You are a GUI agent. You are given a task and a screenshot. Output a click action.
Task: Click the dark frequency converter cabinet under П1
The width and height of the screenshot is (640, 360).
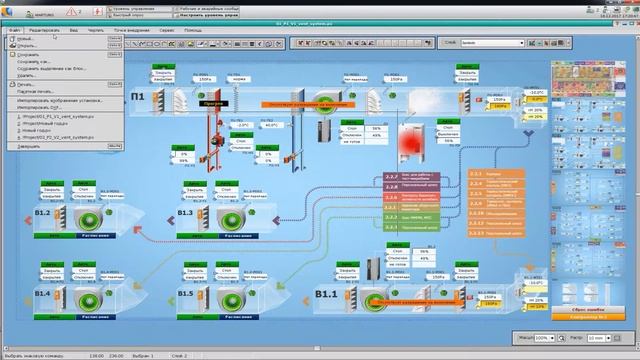(324, 131)
